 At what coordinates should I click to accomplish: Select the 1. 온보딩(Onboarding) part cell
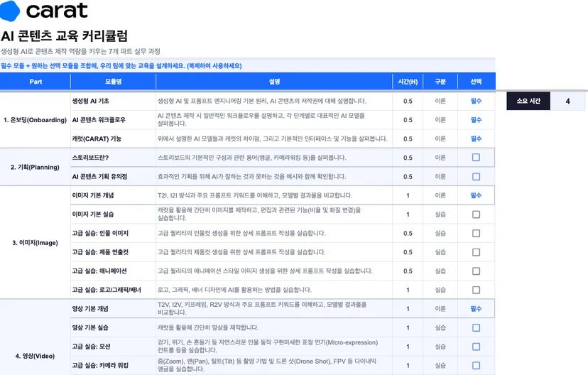point(36,120)
